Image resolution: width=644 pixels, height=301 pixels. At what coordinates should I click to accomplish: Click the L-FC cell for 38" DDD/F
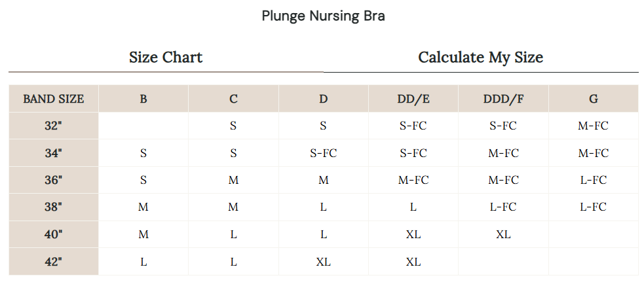(x=503, y=207)
